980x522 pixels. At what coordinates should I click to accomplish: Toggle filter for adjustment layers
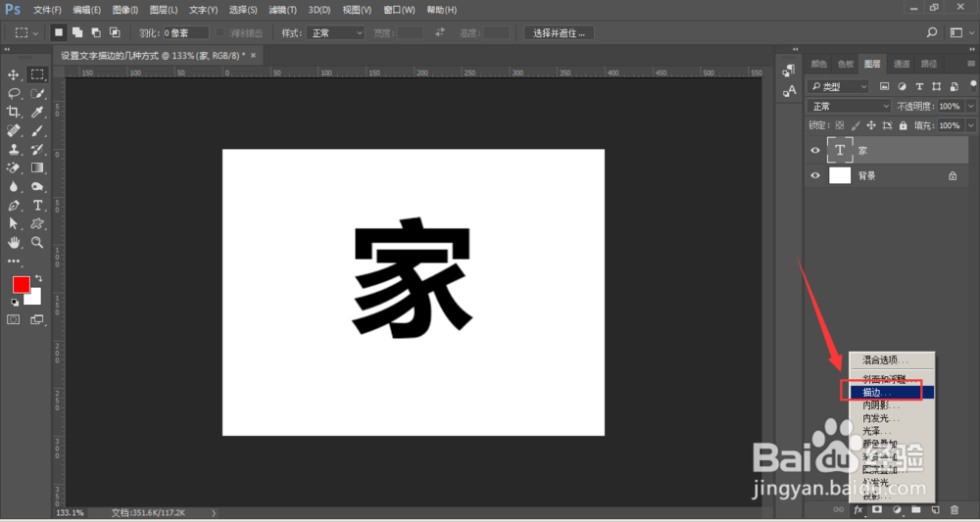click(902, 86)
